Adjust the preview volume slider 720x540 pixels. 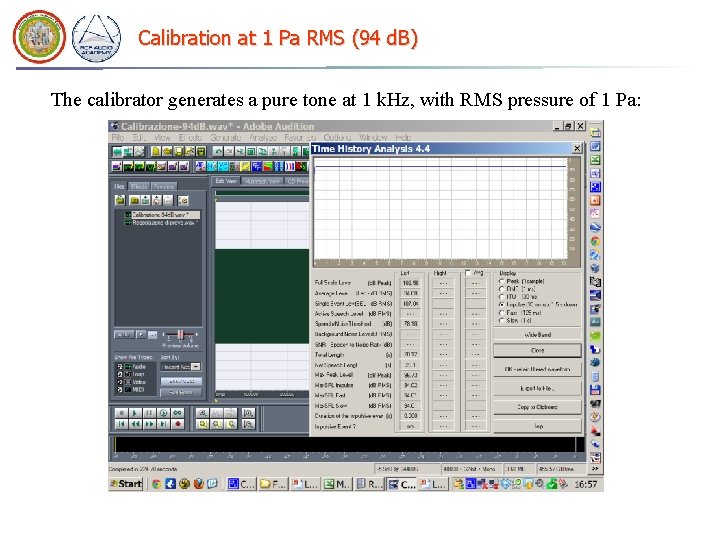180,335
